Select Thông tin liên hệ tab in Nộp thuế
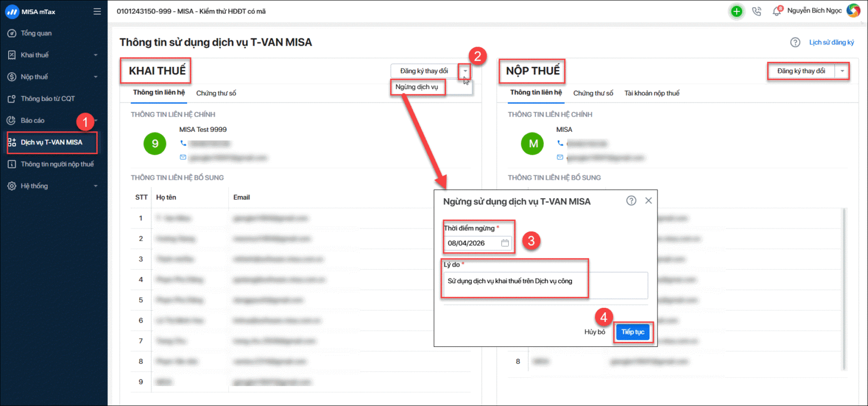Viewport: 868px width, 406px height. click(x=536, y=93)
